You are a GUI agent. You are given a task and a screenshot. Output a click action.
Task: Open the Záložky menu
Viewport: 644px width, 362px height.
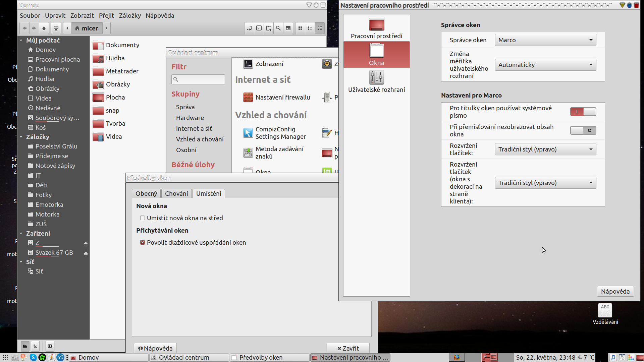[x=130, y=15]
